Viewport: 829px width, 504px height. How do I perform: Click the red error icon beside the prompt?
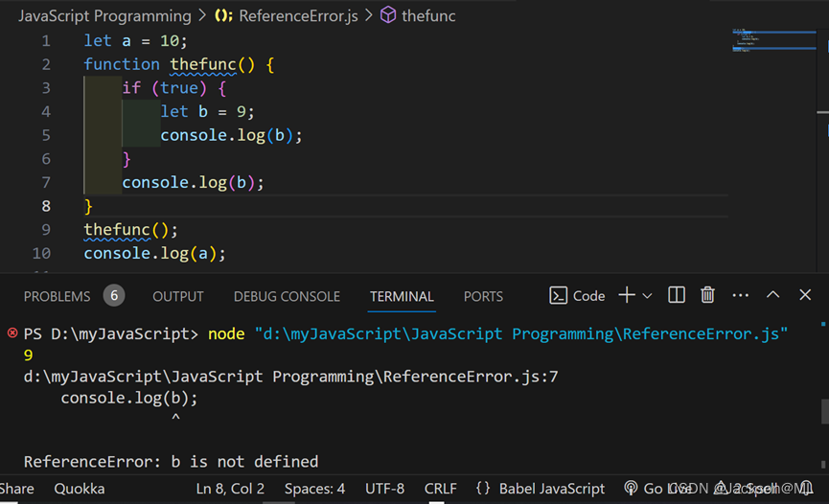[12, 333]
